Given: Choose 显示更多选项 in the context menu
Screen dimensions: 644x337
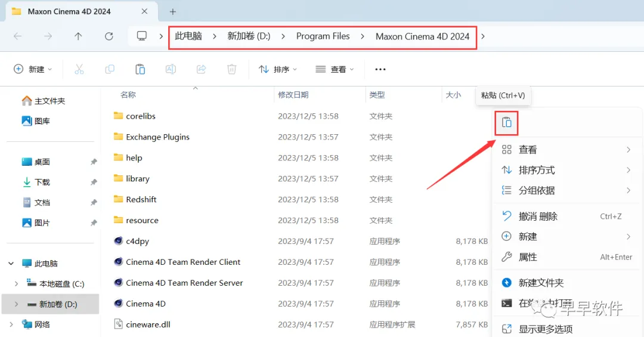Looking at the screenshot, I should [567, 329].
